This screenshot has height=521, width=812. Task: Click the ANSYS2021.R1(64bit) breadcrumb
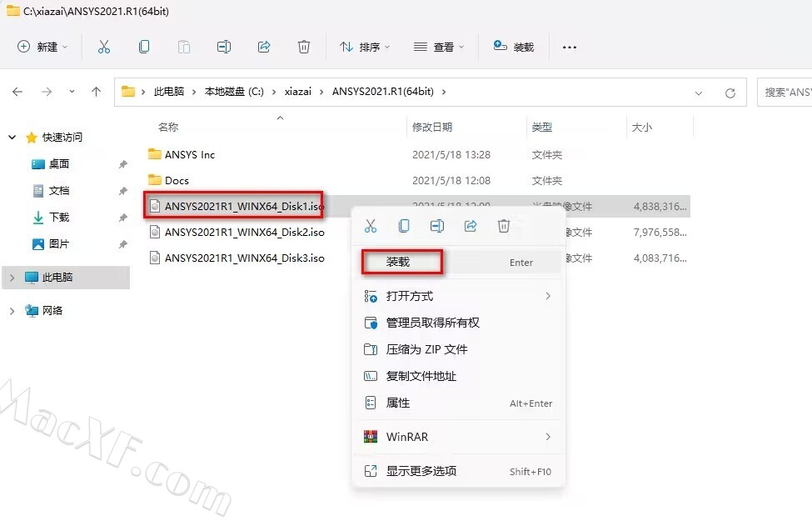point(383,92)
